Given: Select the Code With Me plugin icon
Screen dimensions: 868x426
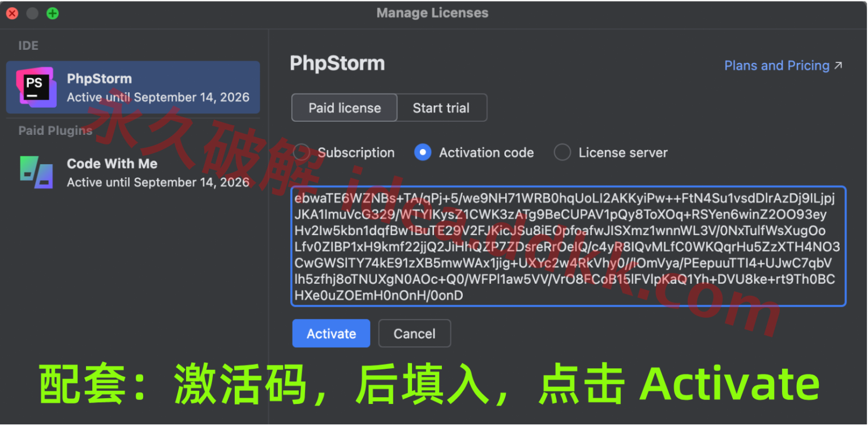Looking at the screenshot, I should [x=36, y=172].
